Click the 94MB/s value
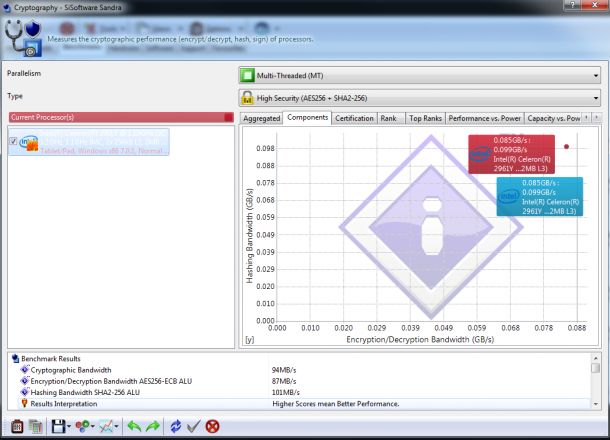610x440 pixels. pos(284,370)
